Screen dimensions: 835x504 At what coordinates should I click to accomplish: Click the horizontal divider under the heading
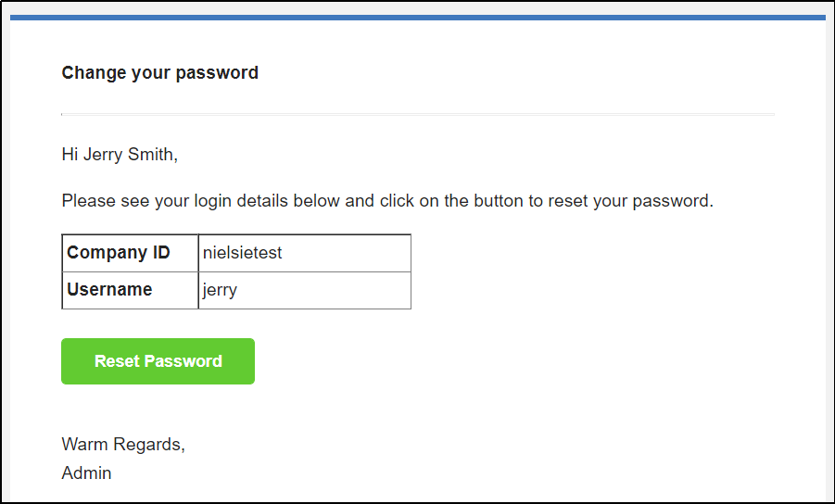417,114
